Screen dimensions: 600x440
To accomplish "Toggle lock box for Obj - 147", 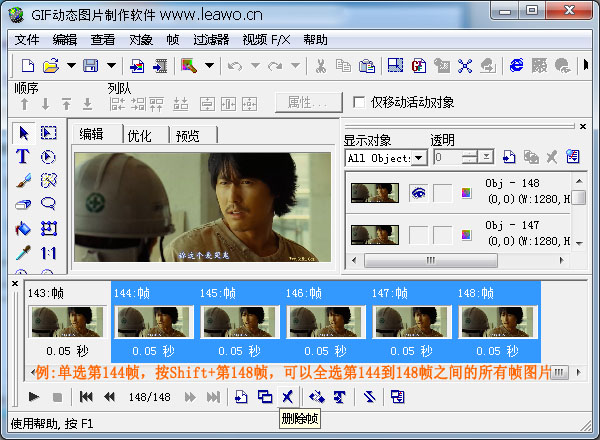I will 442,235.
